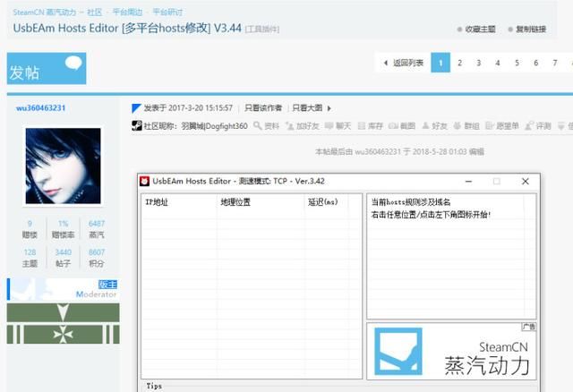Open 平台周边 breadcrumb link
Screen dimensions: 573x392
[x=127, y=12]
